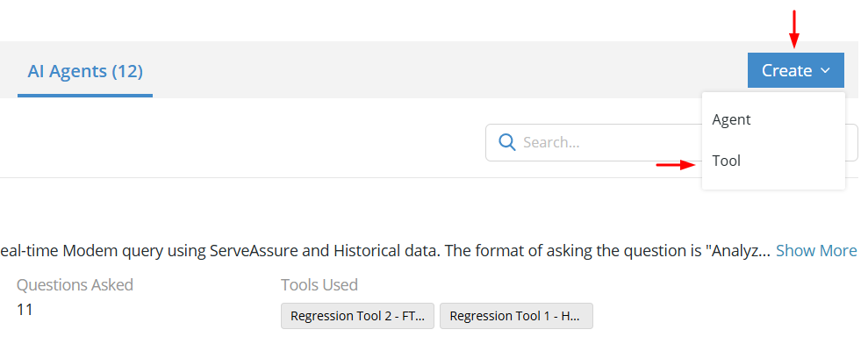Focus the Search text field
The width and height of the screenshot is (868, 344).
pos(593,142)
